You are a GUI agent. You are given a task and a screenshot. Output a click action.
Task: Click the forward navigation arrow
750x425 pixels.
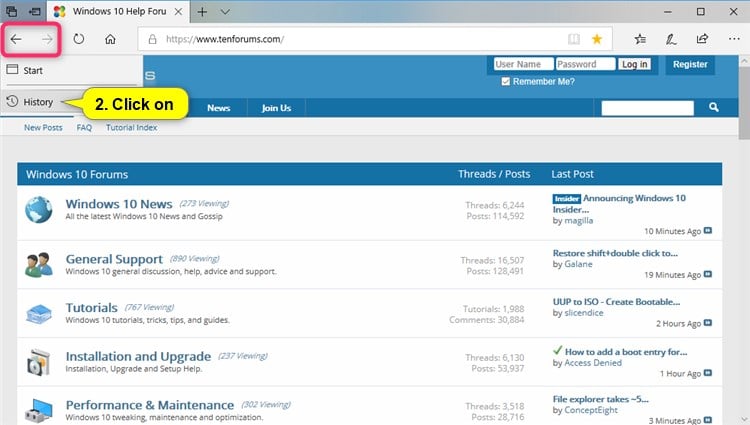(47, 39)
